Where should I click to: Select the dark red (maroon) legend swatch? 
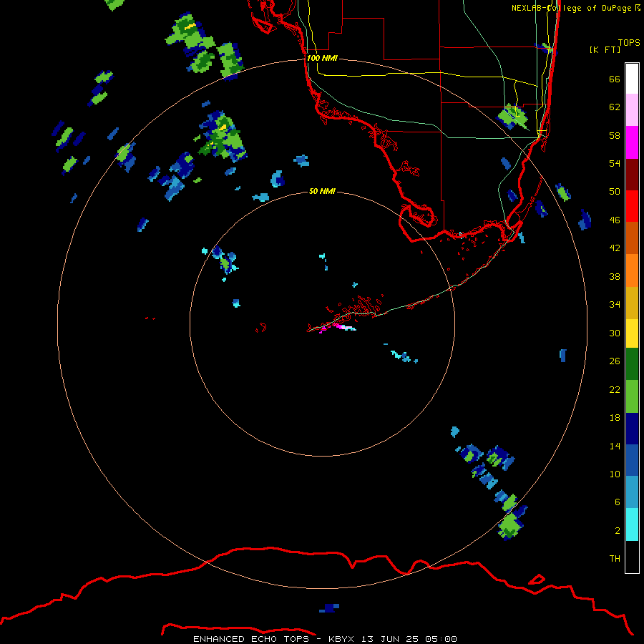[x=632, y=174]
